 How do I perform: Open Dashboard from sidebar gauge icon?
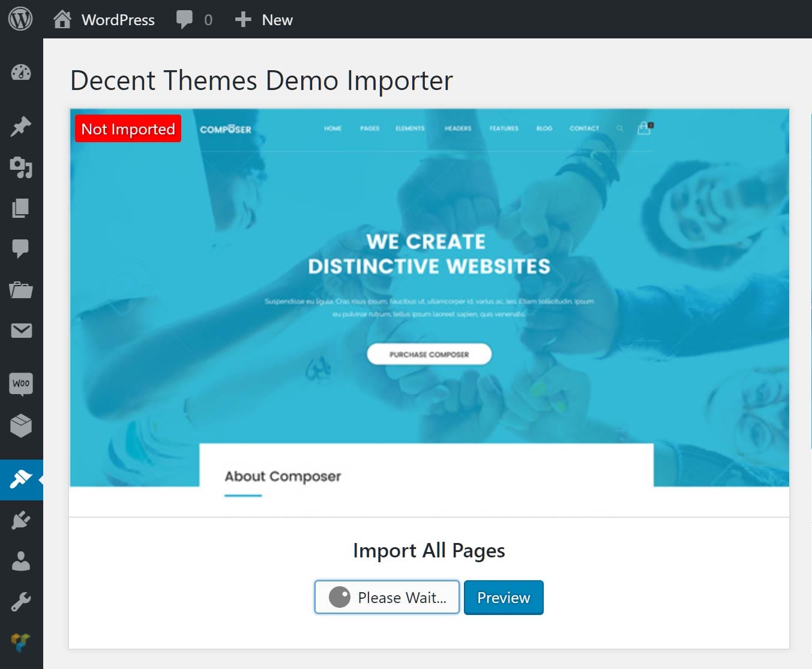pos(21,73)
